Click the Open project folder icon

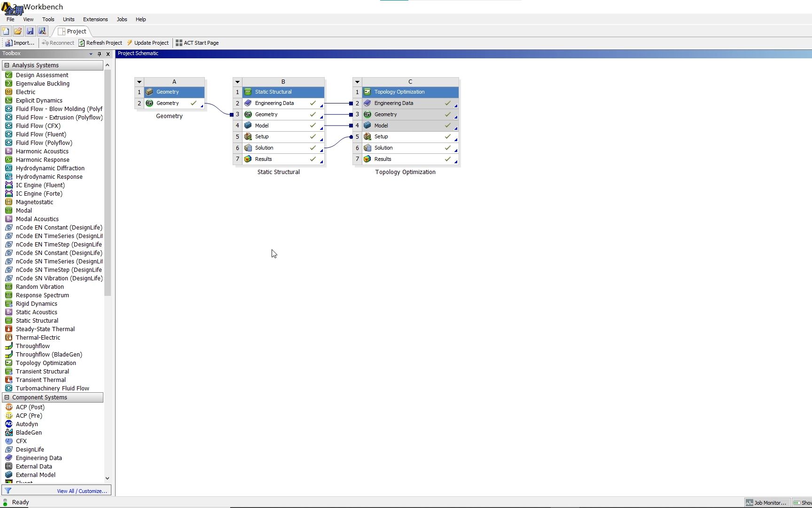(18, 31)
